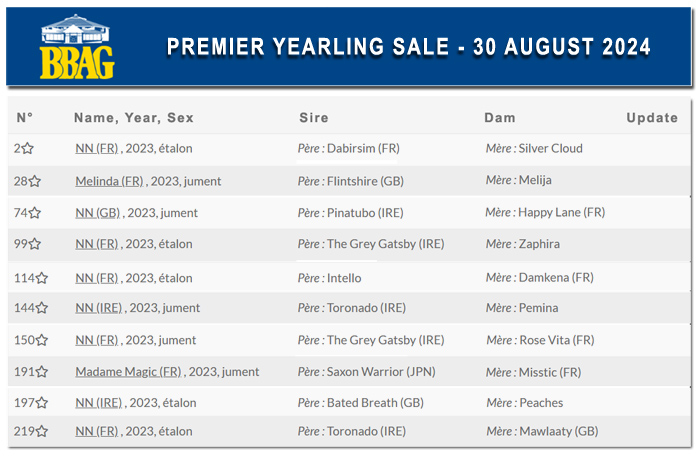
Task: Favorite lot 219 via star icon
Action: point(42,432)
